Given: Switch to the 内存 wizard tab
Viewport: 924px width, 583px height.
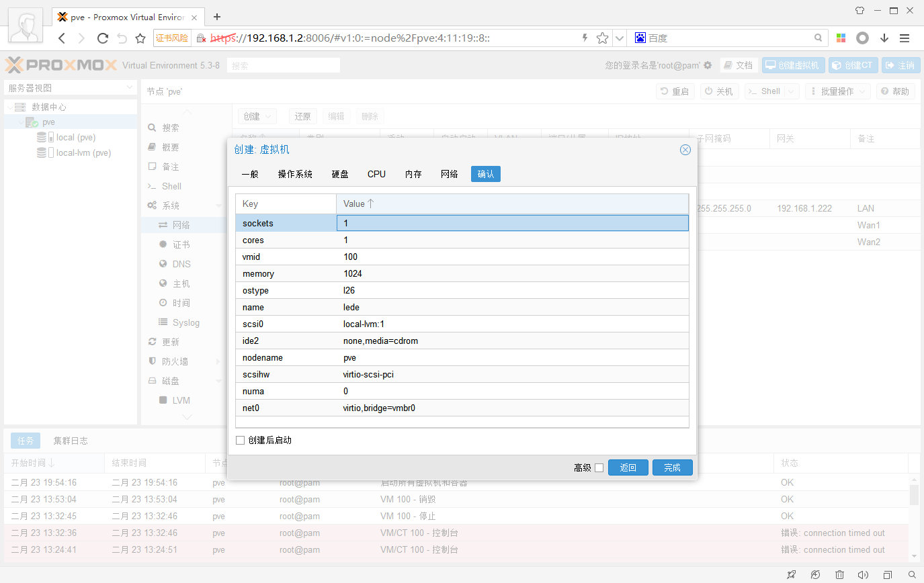Looking at the screenshot, I should pos(413,174).
